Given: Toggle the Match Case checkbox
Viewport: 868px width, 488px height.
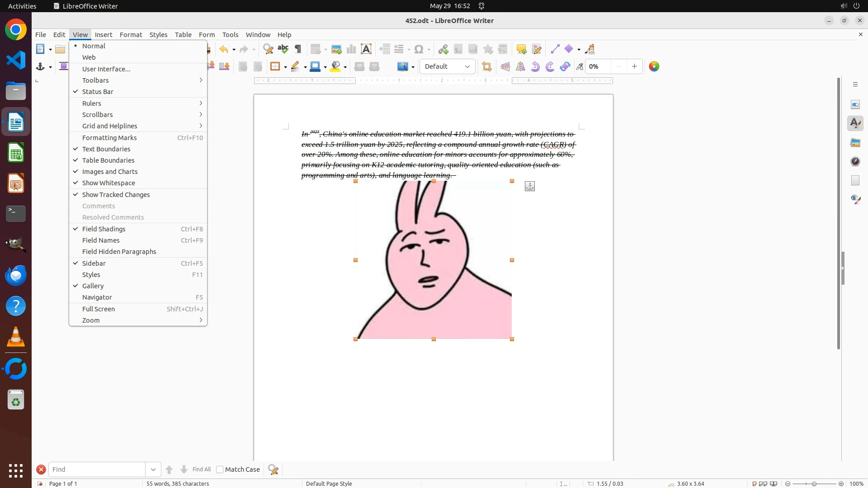Looking at the screenshot, I should click(220, 469).
